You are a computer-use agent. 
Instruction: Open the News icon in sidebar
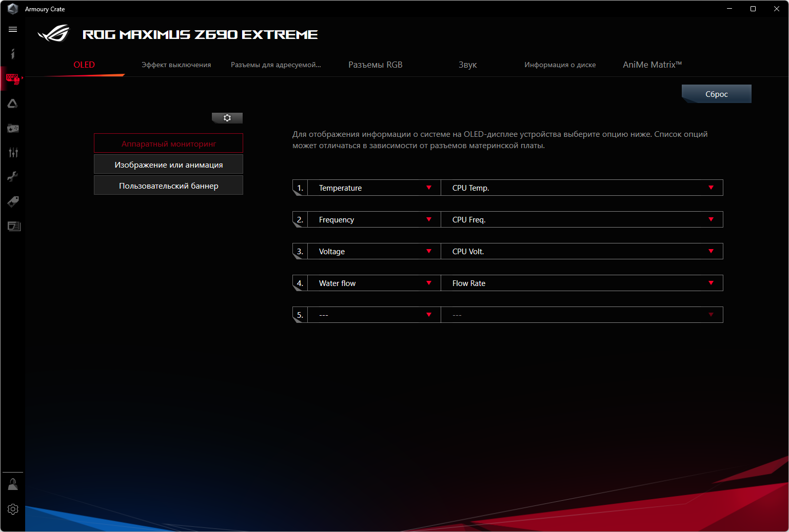pyautogui.click(x=14, y=226)
